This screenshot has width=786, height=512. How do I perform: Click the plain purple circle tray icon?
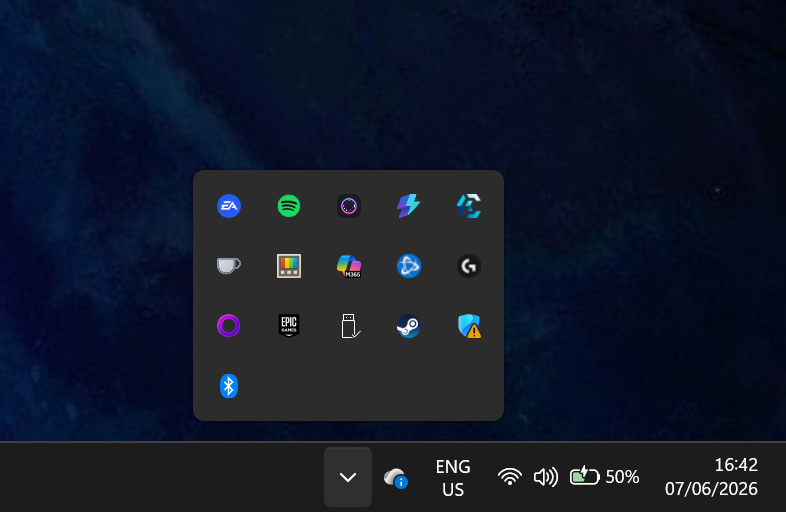coord(229,325)
